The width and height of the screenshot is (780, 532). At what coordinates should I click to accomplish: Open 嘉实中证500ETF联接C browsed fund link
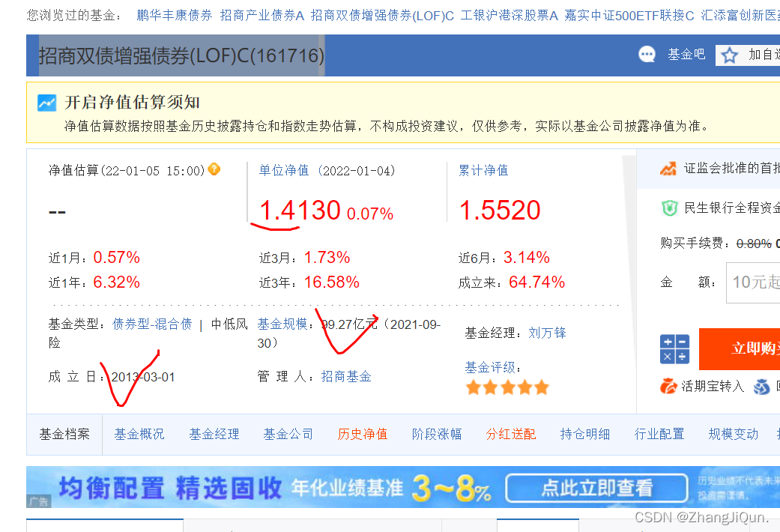tap(629, 16)
